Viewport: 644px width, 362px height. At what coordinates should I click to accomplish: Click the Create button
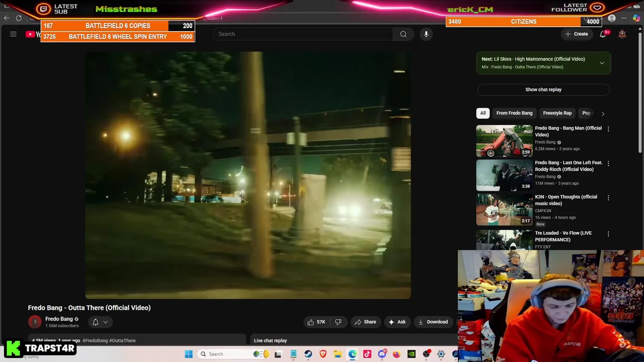[577, 34]
